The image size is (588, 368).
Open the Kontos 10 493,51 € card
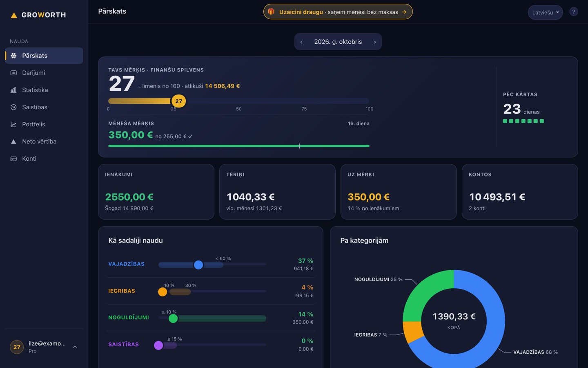520,192
